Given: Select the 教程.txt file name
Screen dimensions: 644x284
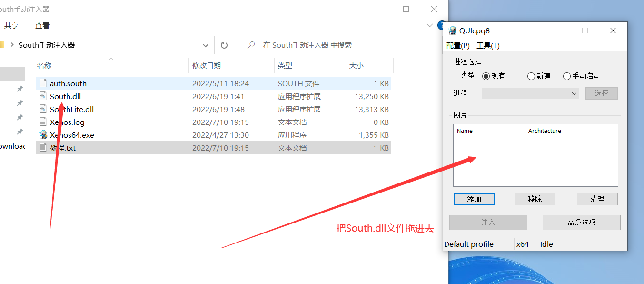Looking at the screenshot, I should (63, 148).
